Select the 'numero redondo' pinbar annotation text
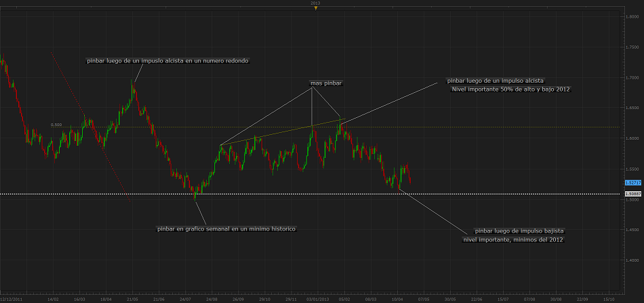The image size is (644, 303). 167,60
